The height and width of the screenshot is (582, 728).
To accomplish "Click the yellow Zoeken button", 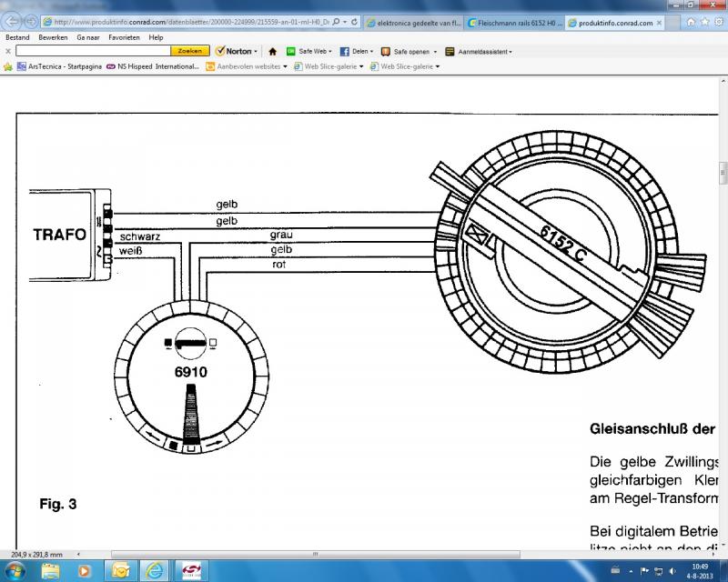I will pyautogui.click(x=190, y=51).
